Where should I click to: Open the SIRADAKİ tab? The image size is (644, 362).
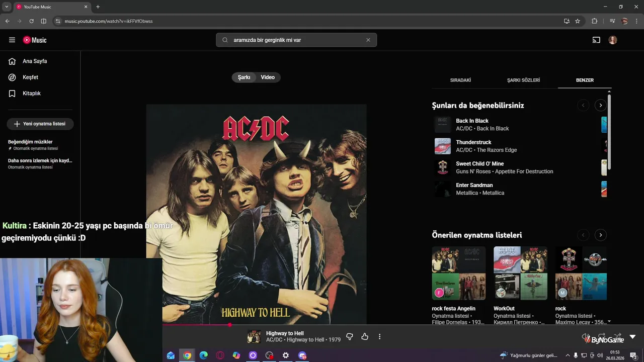[x=460, y=80]
